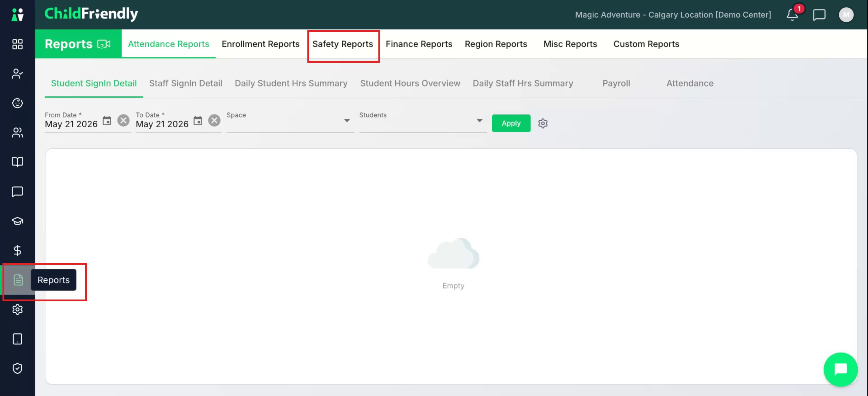Open the user avatar M menu
This screenshot has width=868, height=396.
pyautogui.click(x=846, y=15)
